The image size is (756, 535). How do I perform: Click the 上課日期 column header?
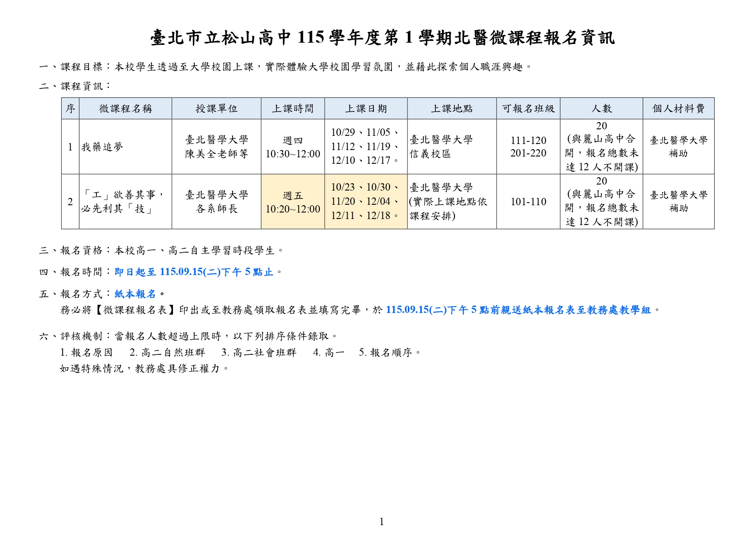coord(366,109)
